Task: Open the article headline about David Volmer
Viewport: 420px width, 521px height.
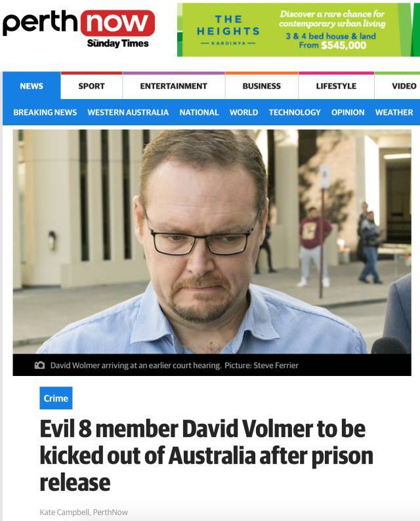Action: coord(206,455)
